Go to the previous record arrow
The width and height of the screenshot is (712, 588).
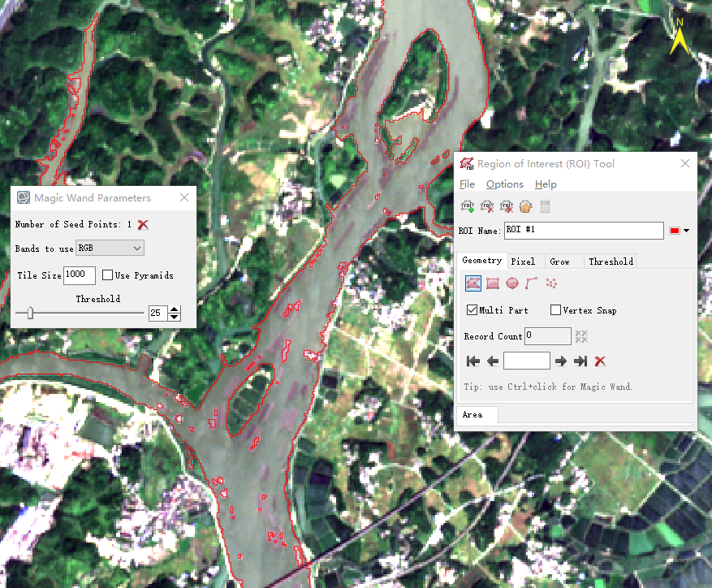[x=493, y=361]
